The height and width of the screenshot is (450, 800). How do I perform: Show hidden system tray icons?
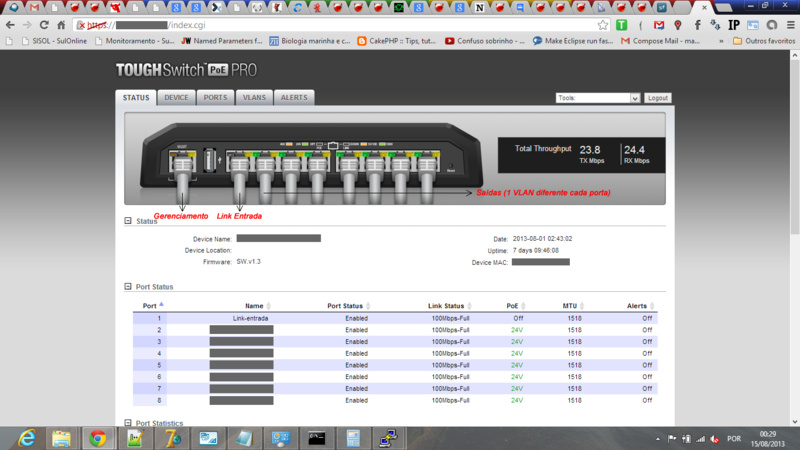[658, 439]
